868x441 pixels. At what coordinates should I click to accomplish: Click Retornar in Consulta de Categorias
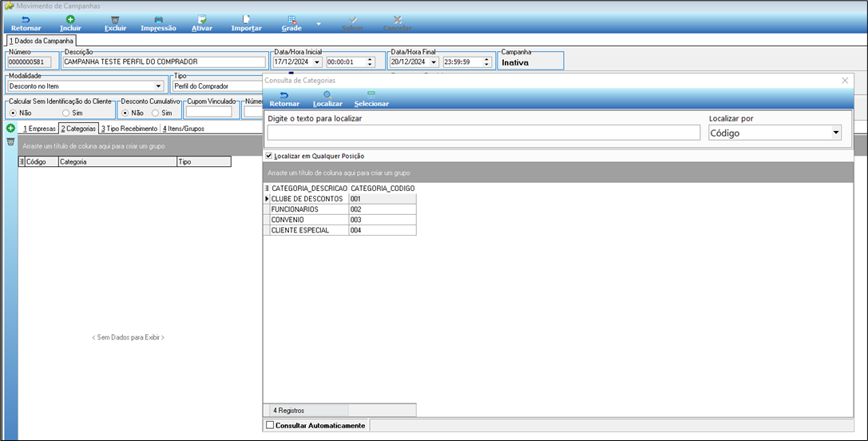click(x=284, y=99)
